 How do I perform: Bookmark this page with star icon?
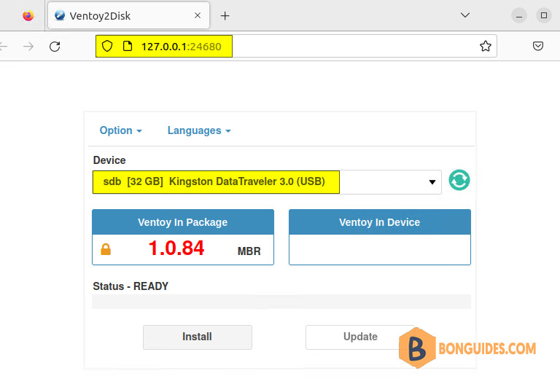(x=486, y=46)
